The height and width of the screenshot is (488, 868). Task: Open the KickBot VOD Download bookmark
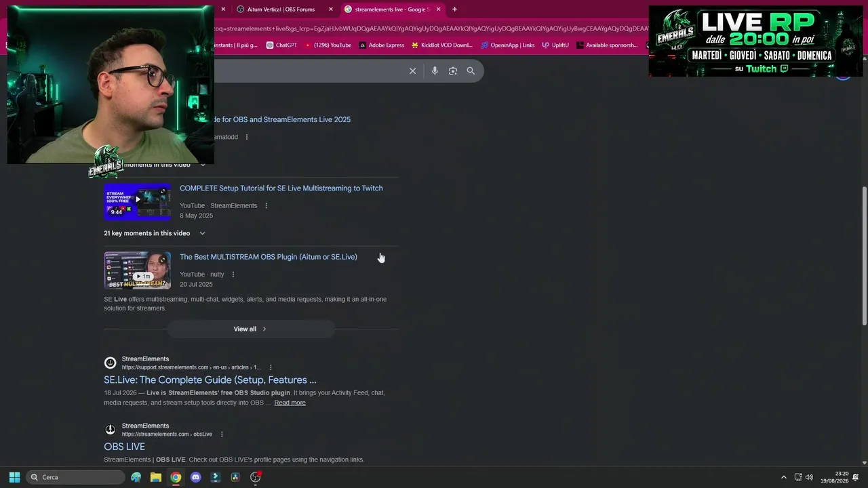click(x=442, y=45)
